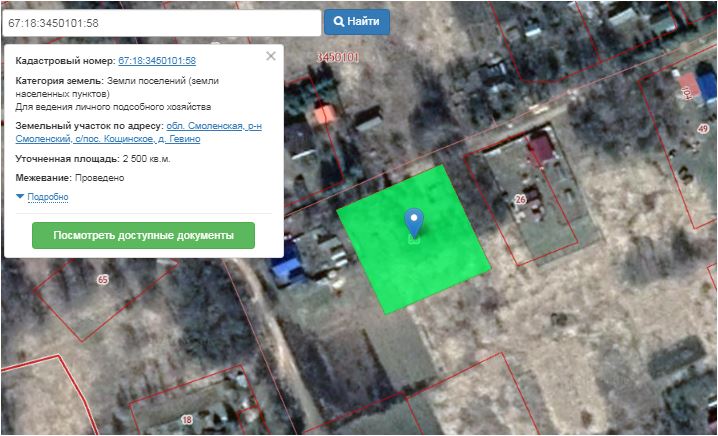Image resolution: width=718 pixels, height=436 pixels.
Task: Focus the cadastral number search field
Action: (162, 23)
